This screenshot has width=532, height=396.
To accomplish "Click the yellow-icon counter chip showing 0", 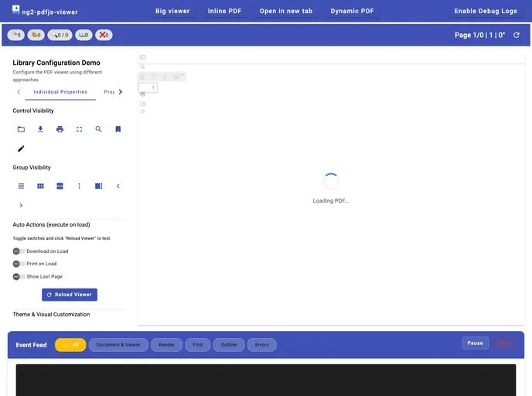I will tap(36, 35).
